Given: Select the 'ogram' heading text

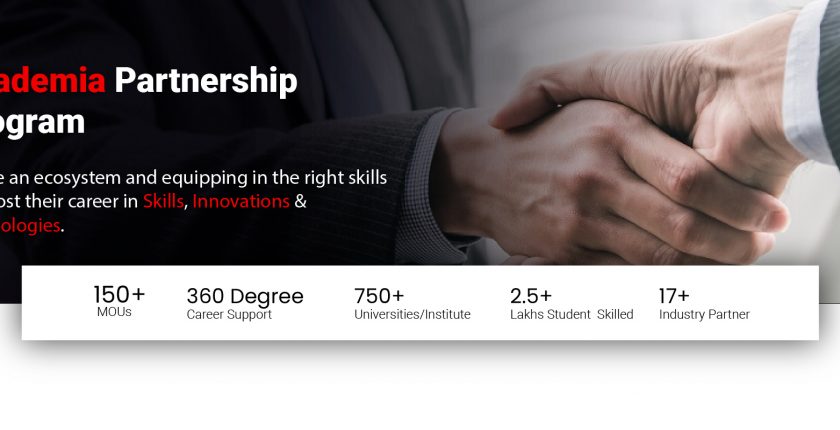Looking at the screenshot, I should click(42, 124).
